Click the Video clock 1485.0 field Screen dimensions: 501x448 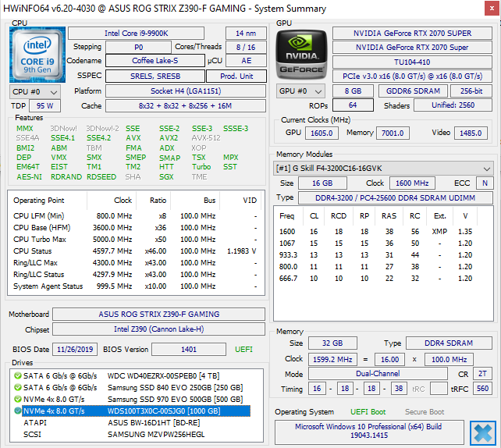point(471,133)
